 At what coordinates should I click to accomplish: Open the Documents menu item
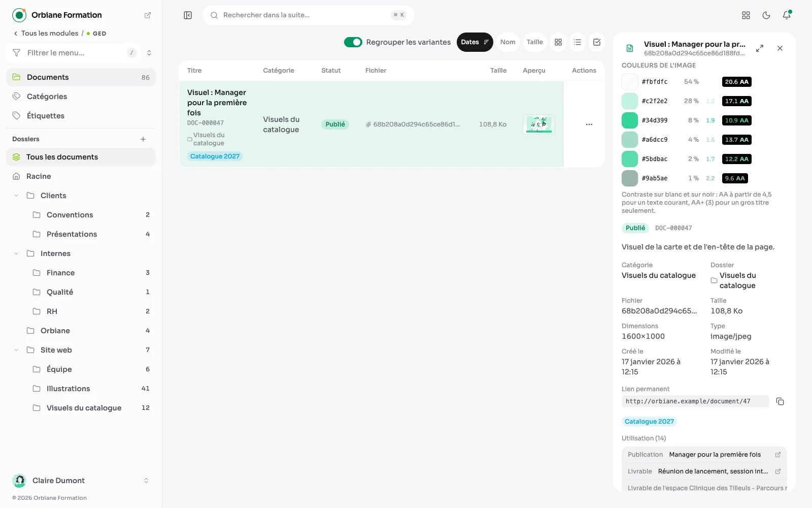81,77
